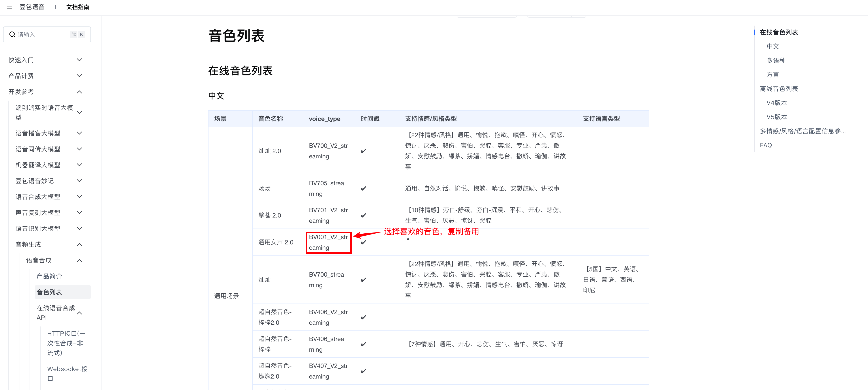The height and width of the screenshot is (390, 868).
Task: Collapse 在线语音合成 API chevron arrow
Action: click(79, 313)
